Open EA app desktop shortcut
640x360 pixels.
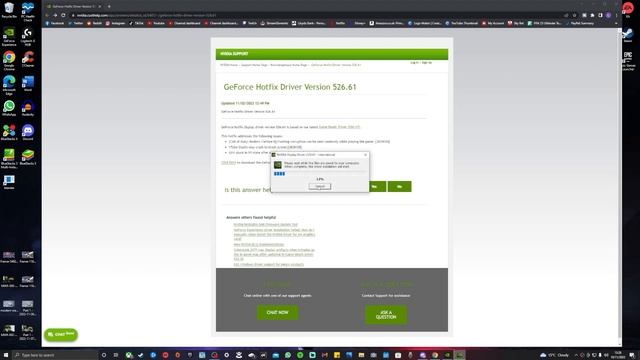(x=628, y=10)
